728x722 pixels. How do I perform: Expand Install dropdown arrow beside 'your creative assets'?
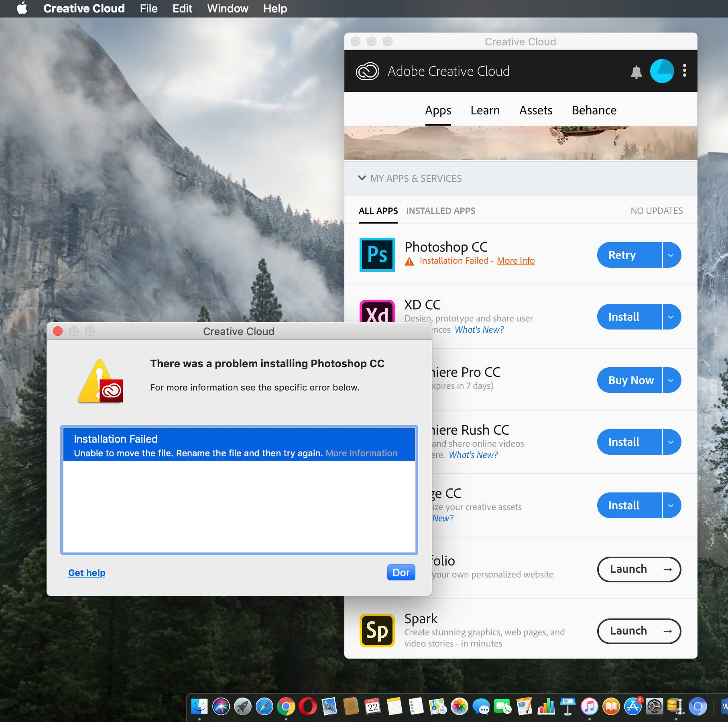pyautogui.click(x=672, y=505)
